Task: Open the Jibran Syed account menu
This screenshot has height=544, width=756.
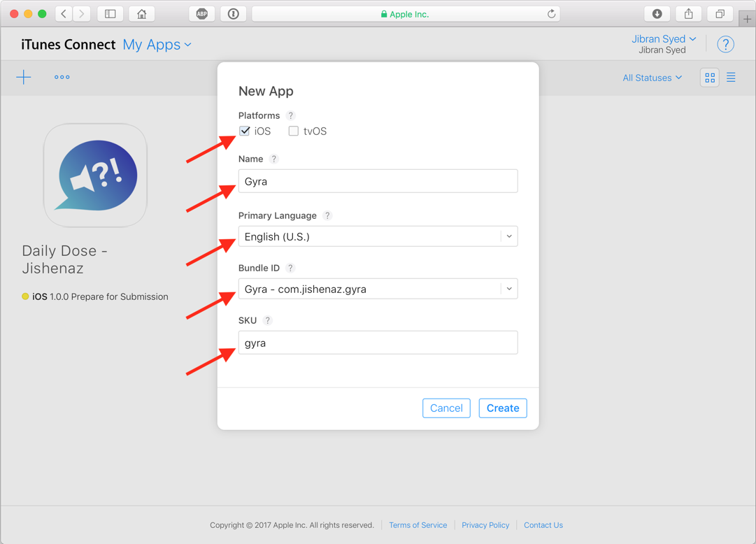Action: [x=664, y=39]
